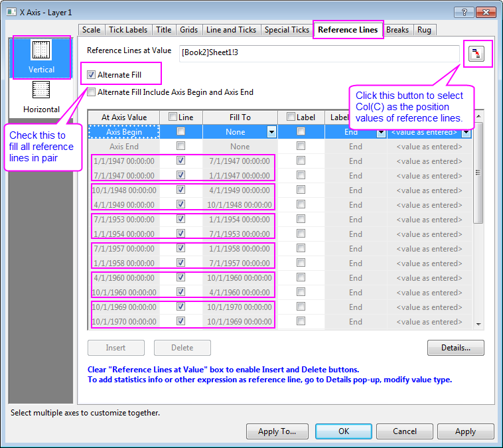Click the Details... button
Screen dimensions: 503x448
pos(455,348)
